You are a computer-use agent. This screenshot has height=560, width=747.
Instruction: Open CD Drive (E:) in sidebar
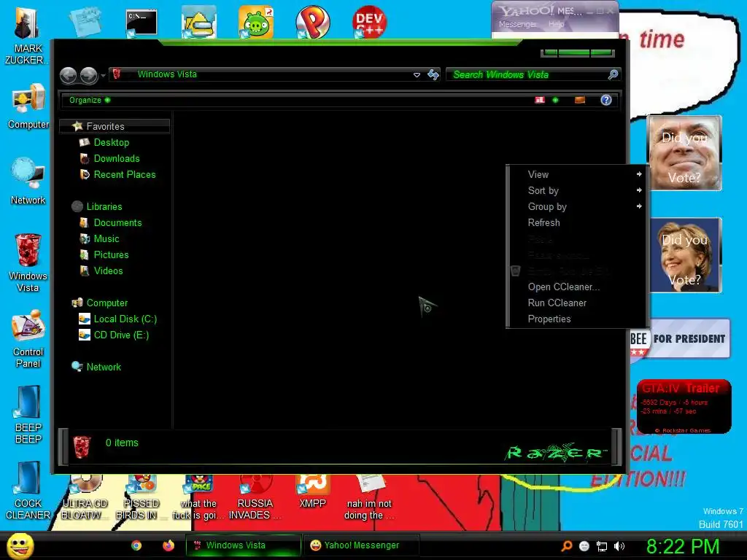coord(121,335)
